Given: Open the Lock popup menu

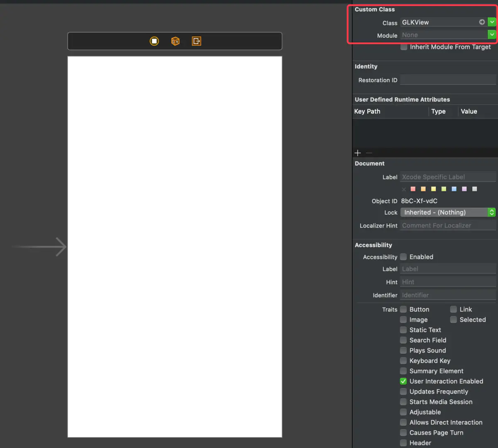Looking at the screenshot, I should click(x=448, y=213).
